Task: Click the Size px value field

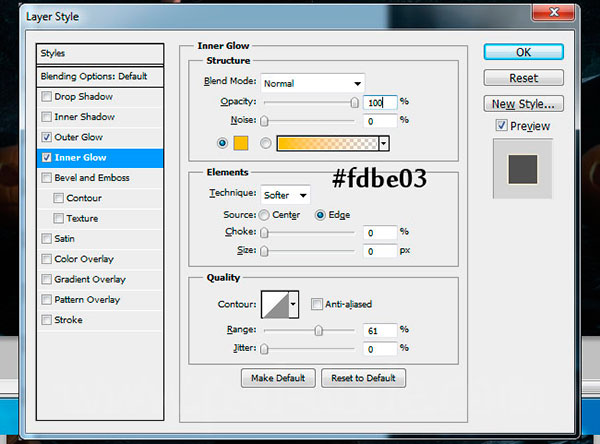Action: [380, 251]
